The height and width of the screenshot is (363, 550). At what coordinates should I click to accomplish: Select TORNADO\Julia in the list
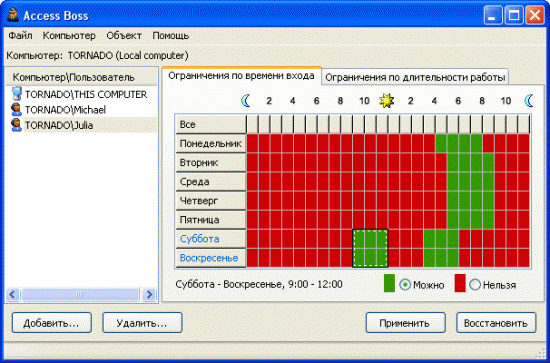(x=59, y=125)
